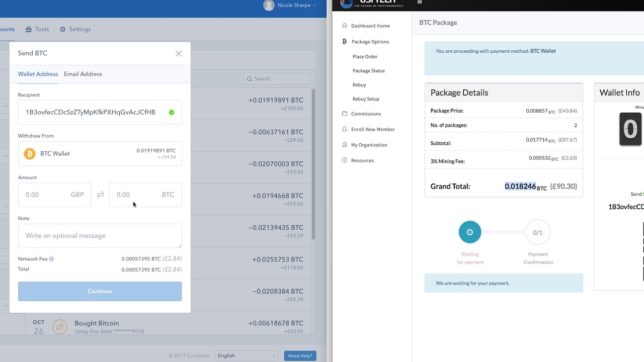
Task: Close the Send BTC dialog
Action: 179,53
